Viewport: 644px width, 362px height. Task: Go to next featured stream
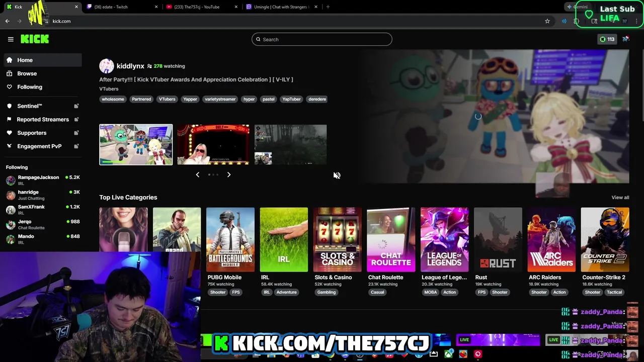tap(228, 174)
